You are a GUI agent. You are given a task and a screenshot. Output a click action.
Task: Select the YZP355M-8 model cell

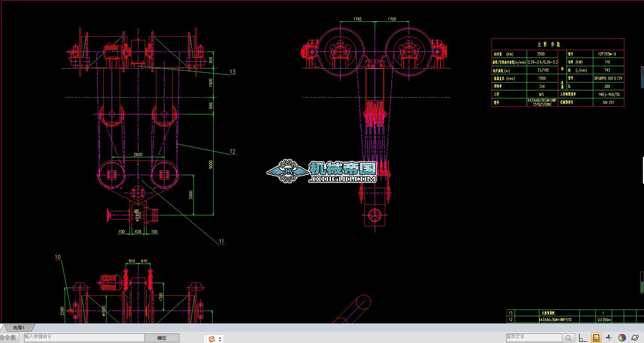(607, 54)
